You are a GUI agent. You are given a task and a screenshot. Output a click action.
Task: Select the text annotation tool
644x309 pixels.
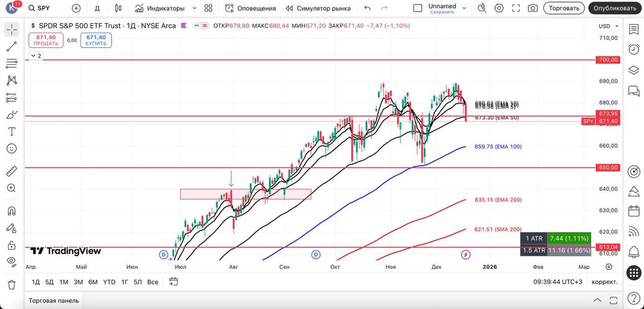(x=12, y=131)
